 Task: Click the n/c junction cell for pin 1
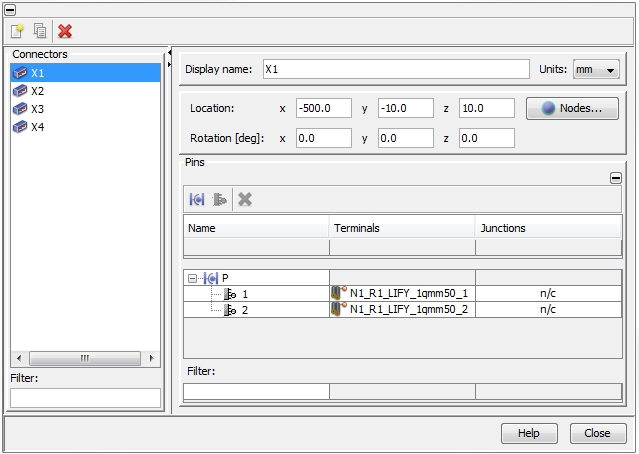click(x=548, y=293)
